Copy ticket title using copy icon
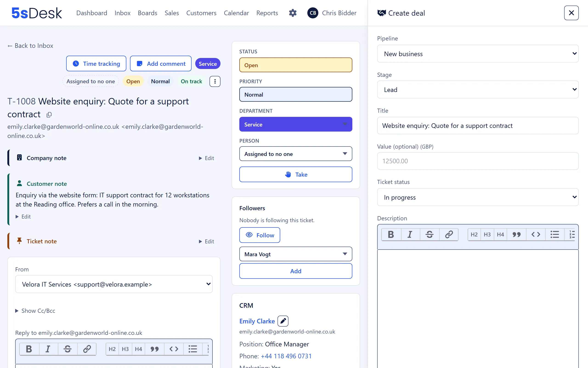The height and width of the screenshot is (368, 588). [49, 115]
